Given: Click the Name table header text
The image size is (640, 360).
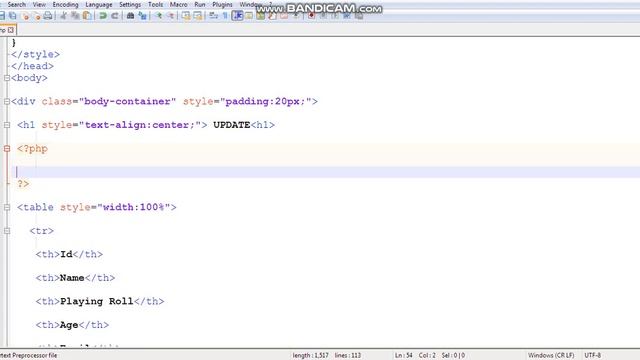Looking at the screenshot, I should pos(72,278).
